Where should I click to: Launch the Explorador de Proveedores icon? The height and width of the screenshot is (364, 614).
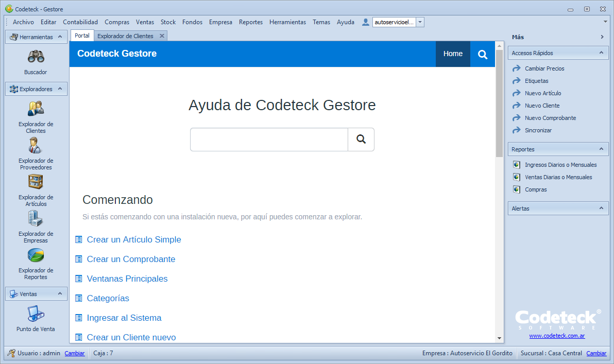click(x=36, y=145)
